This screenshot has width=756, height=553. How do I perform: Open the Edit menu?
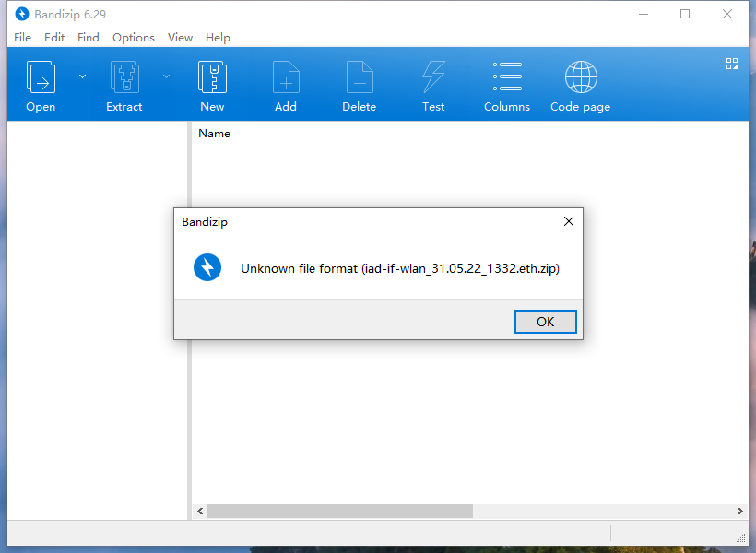[54, 38]
